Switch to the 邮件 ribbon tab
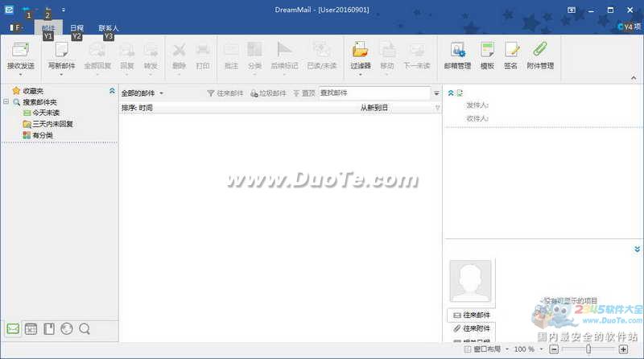This screenshot has width=644, height=359. [48, 28]
